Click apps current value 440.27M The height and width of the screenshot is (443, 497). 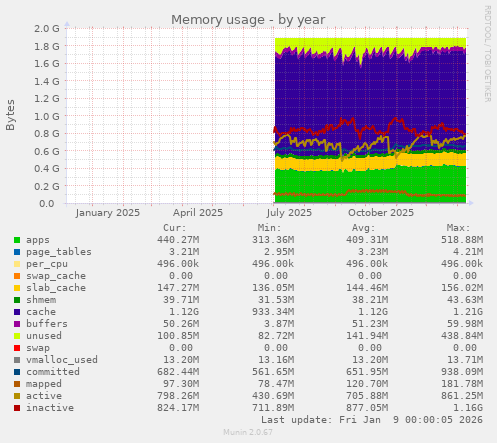point(178,240)
